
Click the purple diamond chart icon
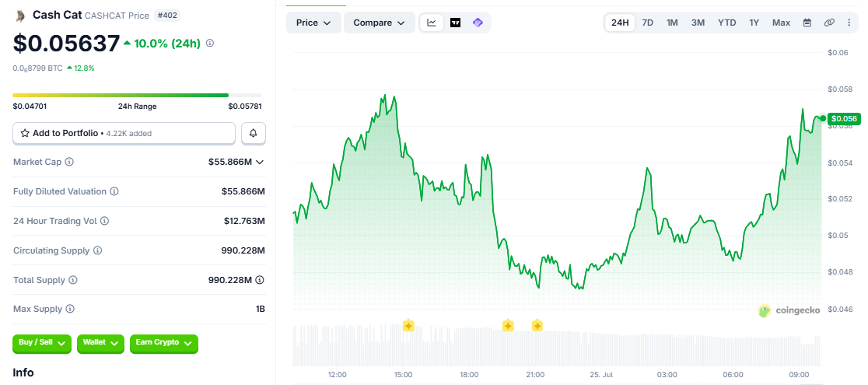tap(478, 23)
